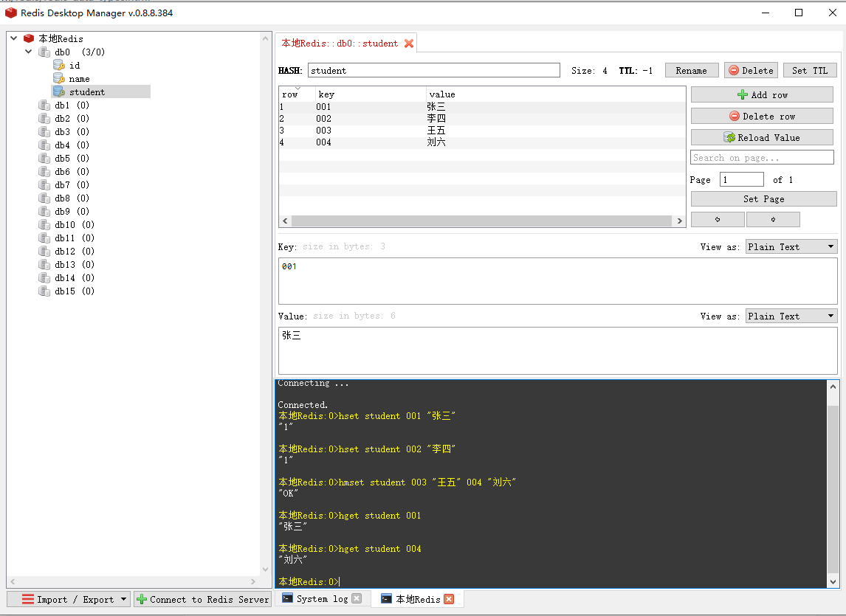Select the table row with key 004
Image resolution: width=846 pixels, height=616 pixels.
482,142
